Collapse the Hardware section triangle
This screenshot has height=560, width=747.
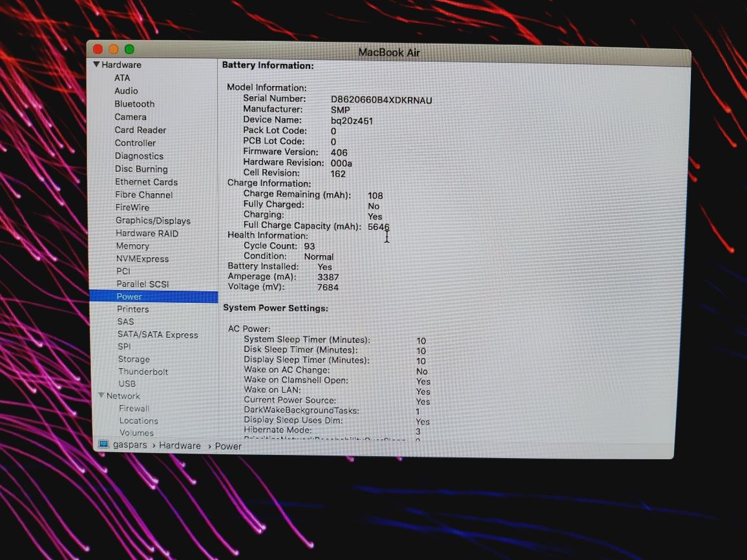pyautogui.click(x=97, y=65)
